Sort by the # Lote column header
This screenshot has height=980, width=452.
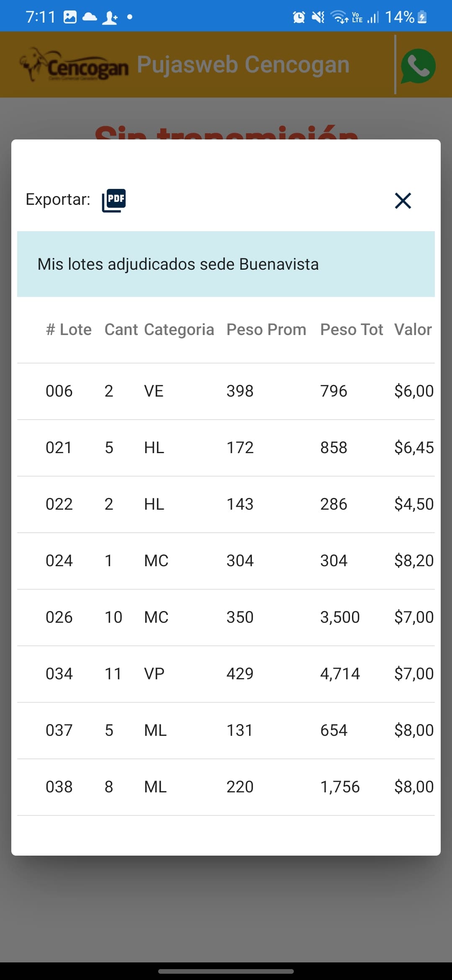69,330
